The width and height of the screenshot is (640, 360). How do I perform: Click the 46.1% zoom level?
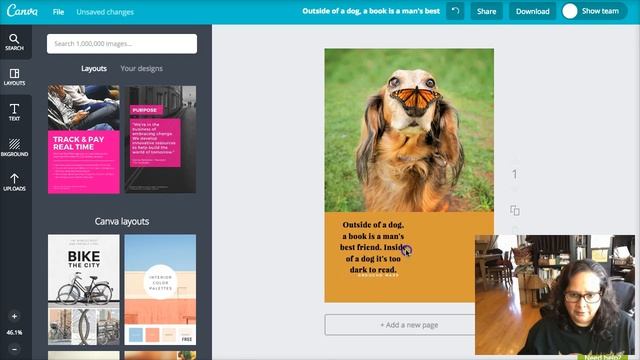[14, 333]
